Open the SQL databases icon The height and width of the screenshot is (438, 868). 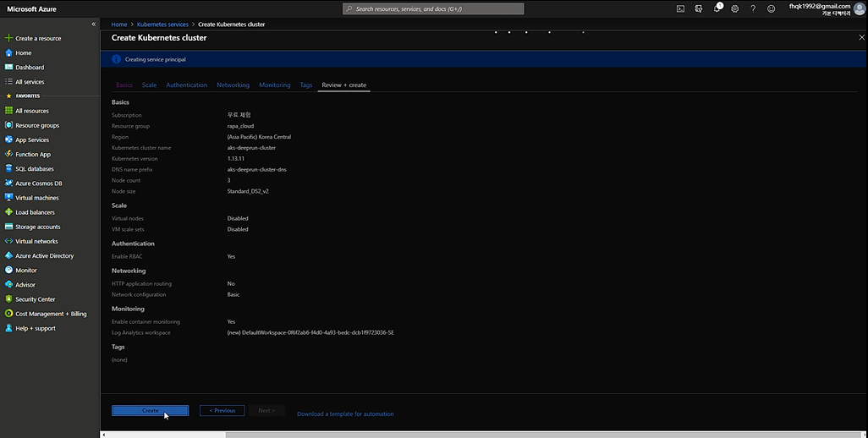[8, 168]
